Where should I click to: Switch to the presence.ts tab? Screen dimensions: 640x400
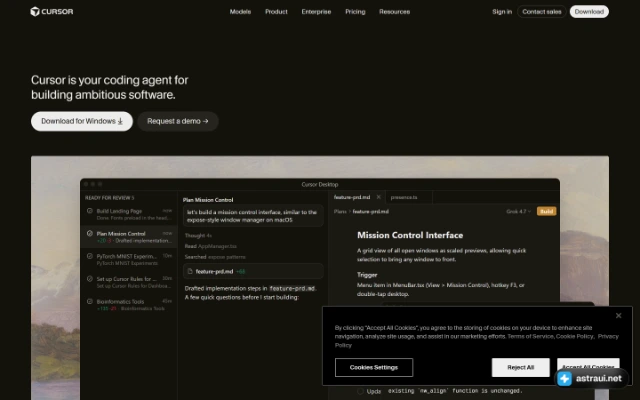click(404, 198)
